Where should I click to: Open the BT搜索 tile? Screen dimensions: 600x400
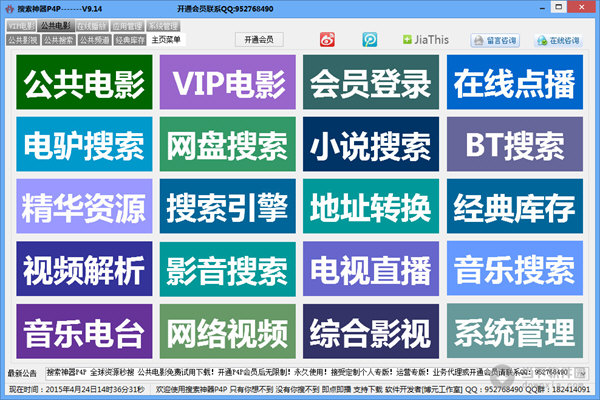coord(515,144)
